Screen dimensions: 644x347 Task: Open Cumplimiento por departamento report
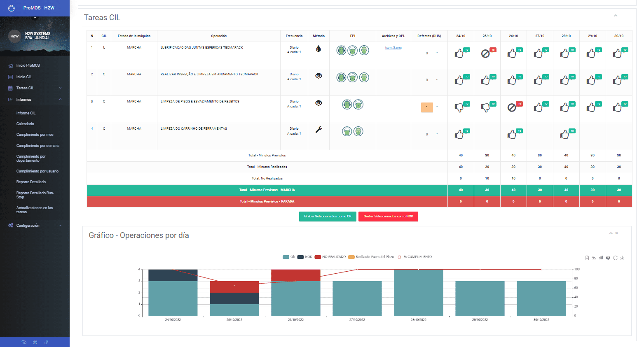click(x=31, y=158)
